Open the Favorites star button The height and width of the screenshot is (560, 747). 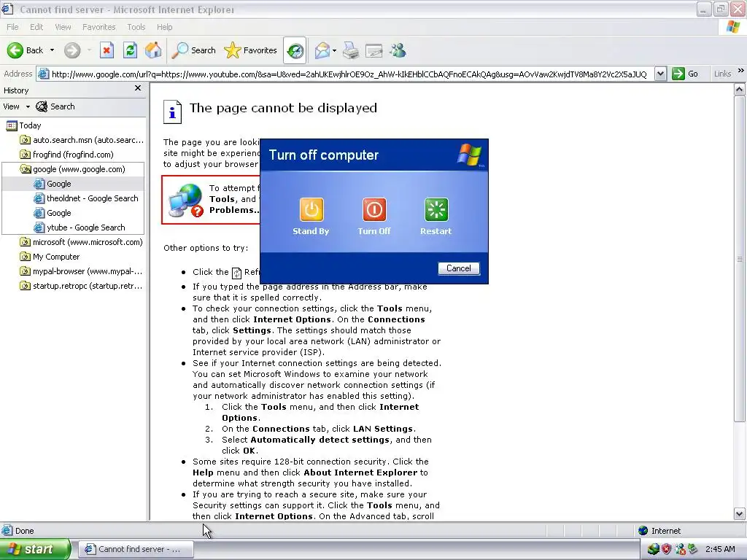[250, 50]
